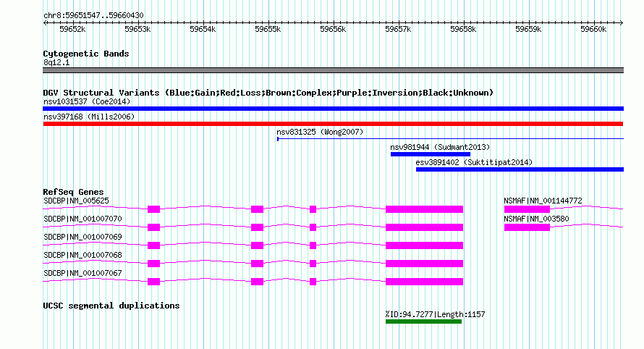Select the nsv981944 (Sudmant2013) label

440,147
